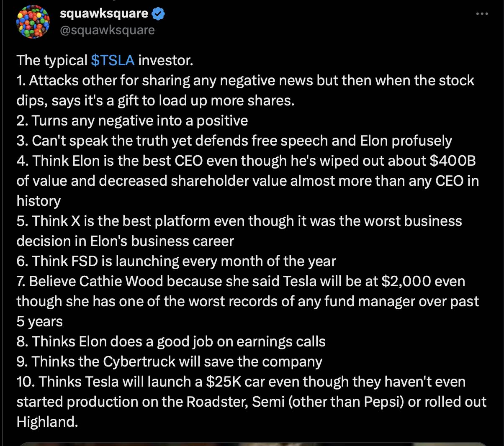Click the first point about attacking negative news
Screen dimensions: 504x446
tap(245, 90)
